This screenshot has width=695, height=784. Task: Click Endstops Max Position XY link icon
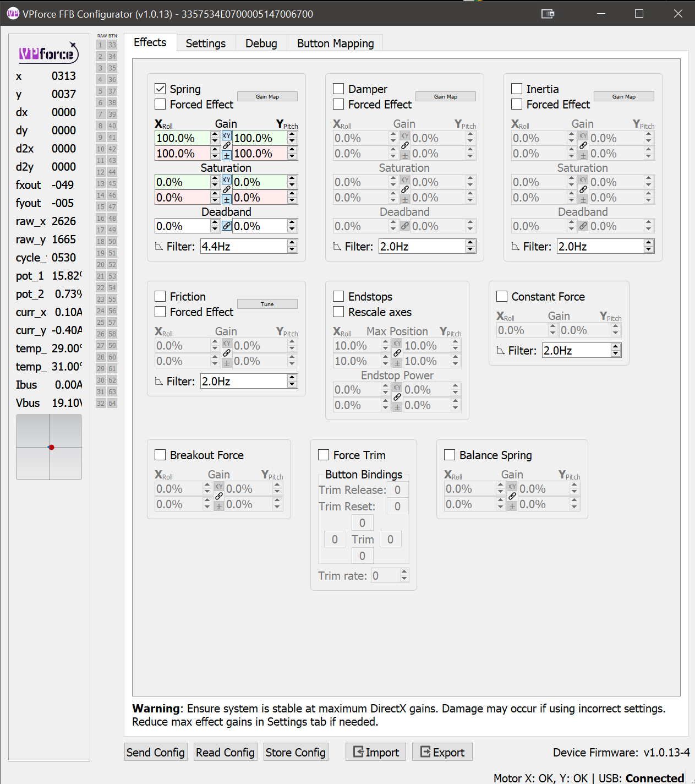(397, 343)
